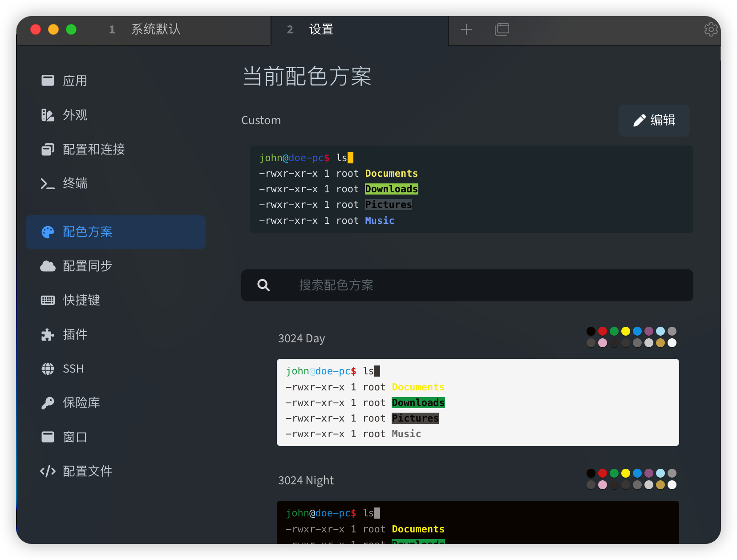Click the 3024 Day terminal preview

click(x=478, y=402)
